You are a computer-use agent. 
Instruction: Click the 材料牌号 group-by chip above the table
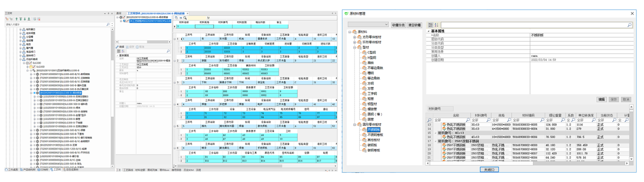point(440,108)
